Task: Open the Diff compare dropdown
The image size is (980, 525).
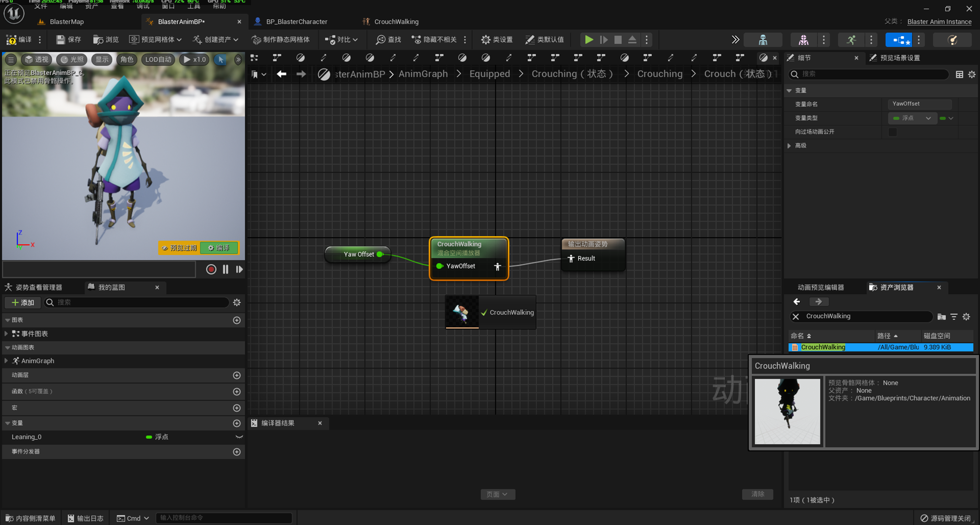Action: (342, 40)
